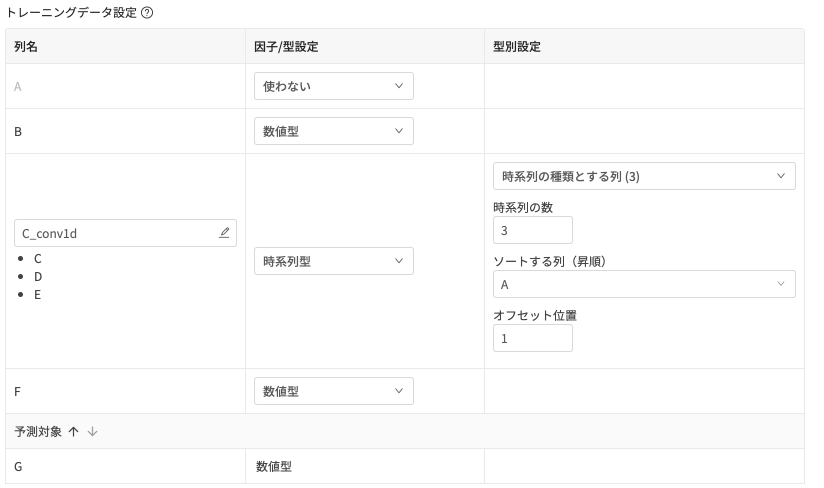
Task: Click the オフセット位置 label
Action: point(535,316)
